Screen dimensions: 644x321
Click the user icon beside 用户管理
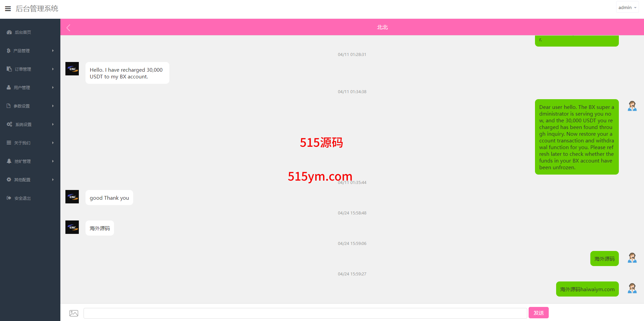(x=9, y=87)
